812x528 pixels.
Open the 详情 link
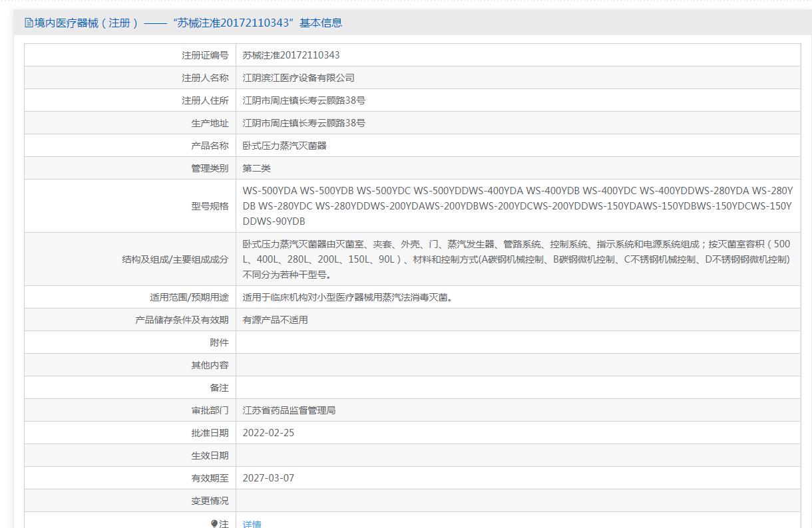(252, 524)
